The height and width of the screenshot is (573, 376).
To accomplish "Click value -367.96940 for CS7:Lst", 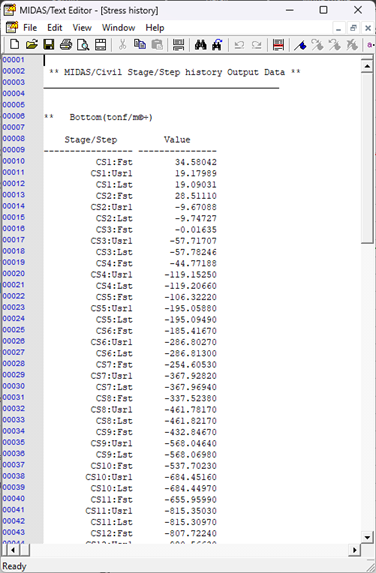I will [190, 387].
